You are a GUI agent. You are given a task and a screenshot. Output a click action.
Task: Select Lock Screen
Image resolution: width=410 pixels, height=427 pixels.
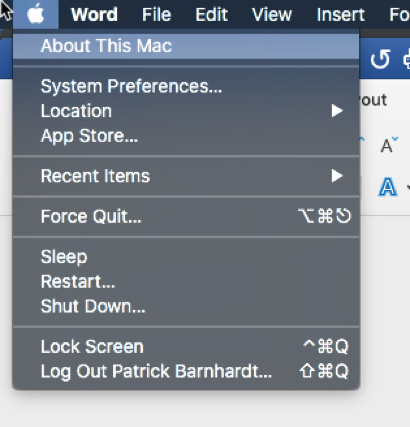tap(186, 347)
